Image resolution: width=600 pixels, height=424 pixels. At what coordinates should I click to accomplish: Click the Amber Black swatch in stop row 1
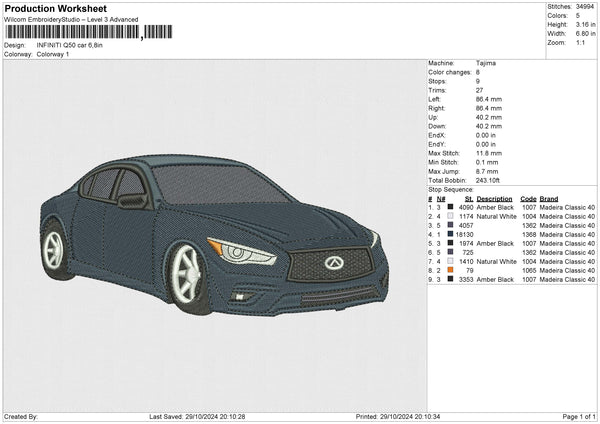click(450, 207)
